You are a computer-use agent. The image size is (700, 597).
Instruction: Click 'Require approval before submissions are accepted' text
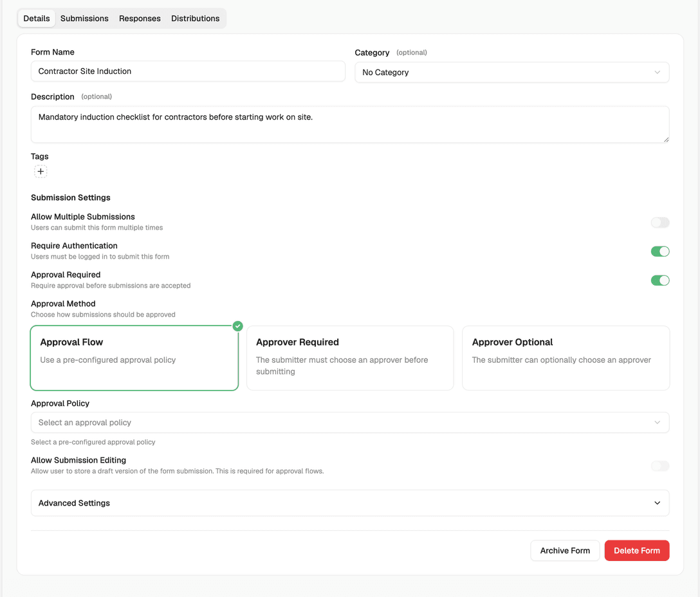click(x=111, y=286)
